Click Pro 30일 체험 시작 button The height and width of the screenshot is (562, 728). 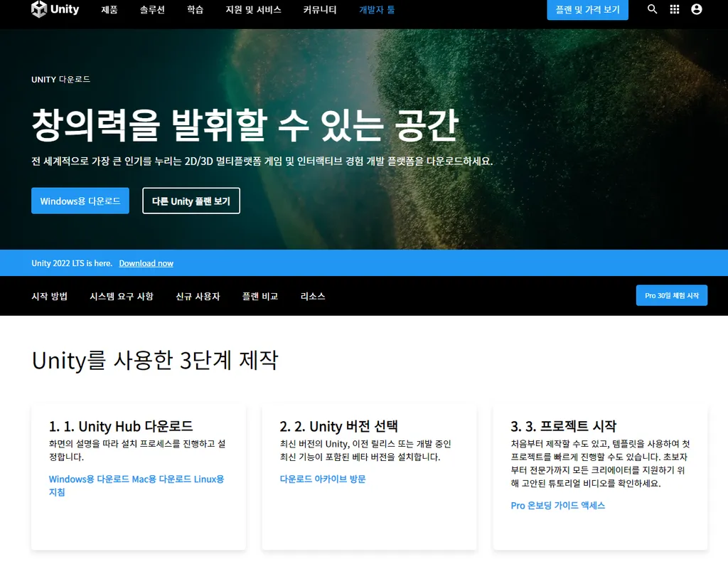pyautogui.click(x=671, y=295)
